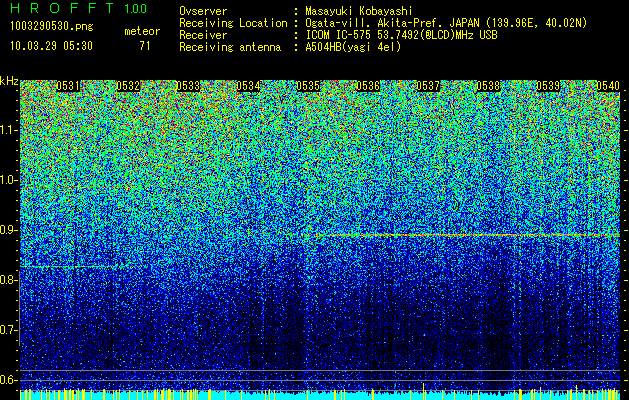Click the Receiving Location value text
Viewport: 629px width, 400px height.
(x=446, y=23)
